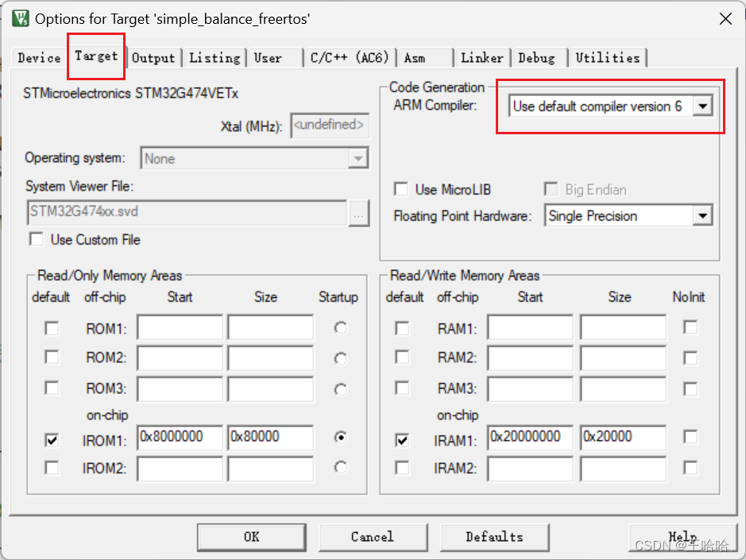Screen dimensions: 746x560
Task: Click the ROM2 Start address field
Action: (180, 357)
